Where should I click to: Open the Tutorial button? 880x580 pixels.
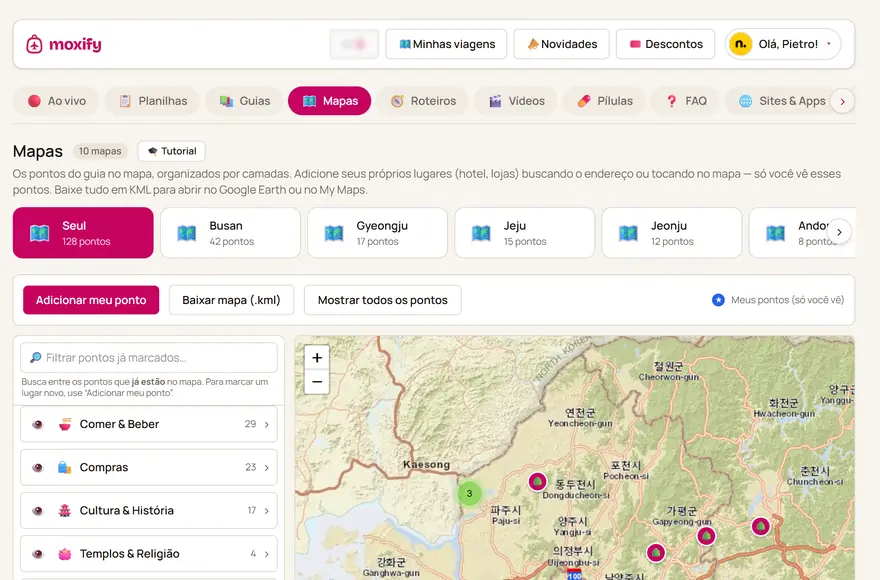(172, 151)
